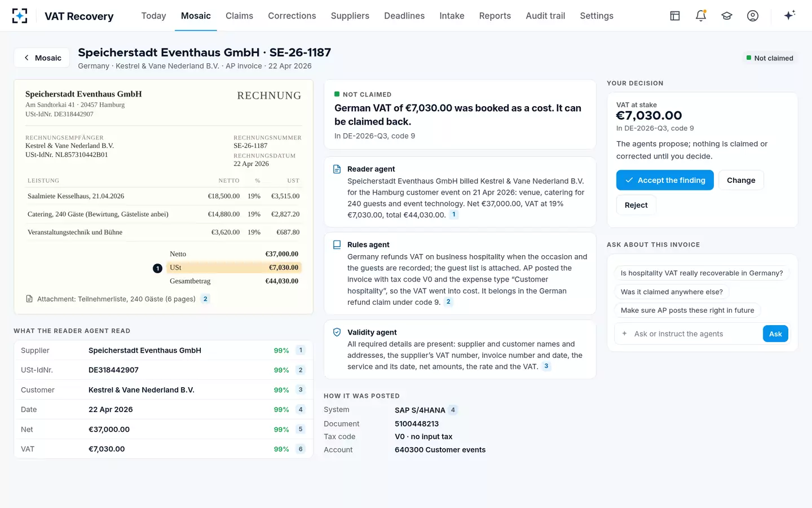Click the account 640300 Customer events
812x508 pixels.
click(x=440, y=450)
